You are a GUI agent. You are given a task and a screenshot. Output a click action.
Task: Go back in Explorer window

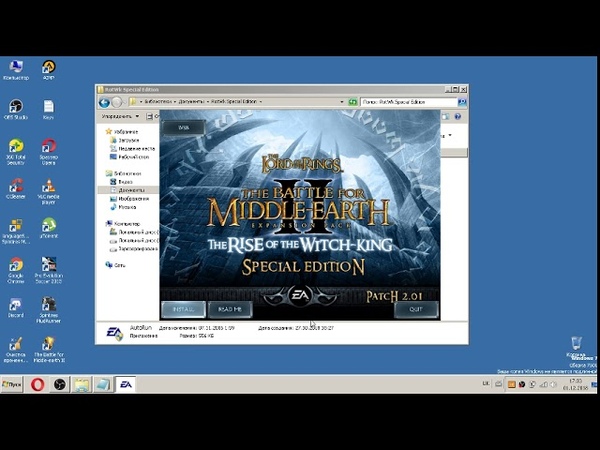(104, 102)
